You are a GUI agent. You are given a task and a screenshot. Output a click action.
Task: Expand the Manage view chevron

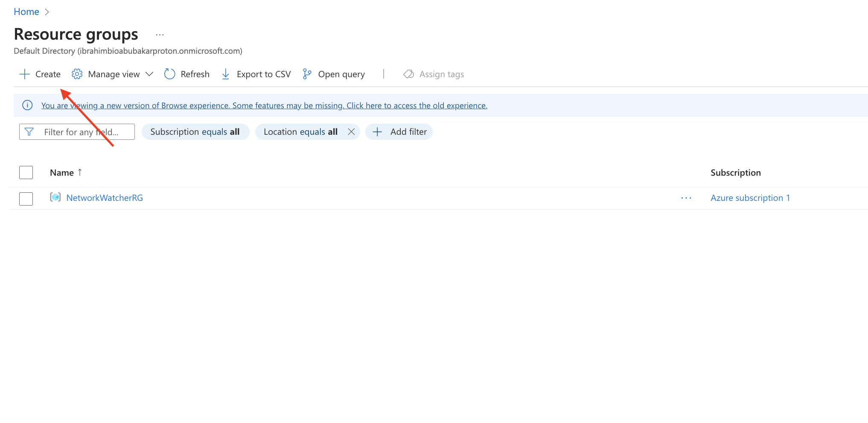[149, 74]
